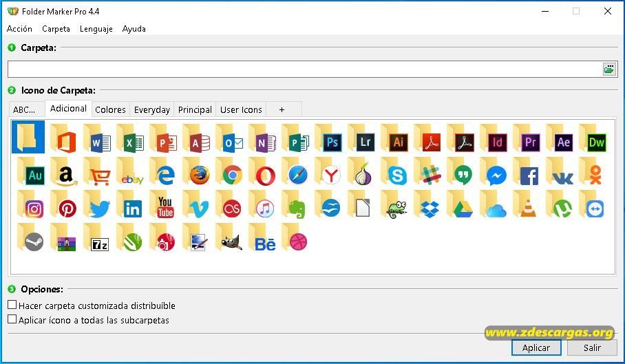Open the Principal tab
Viewport: 625px width, 364px height.
[x=195, y=109]
